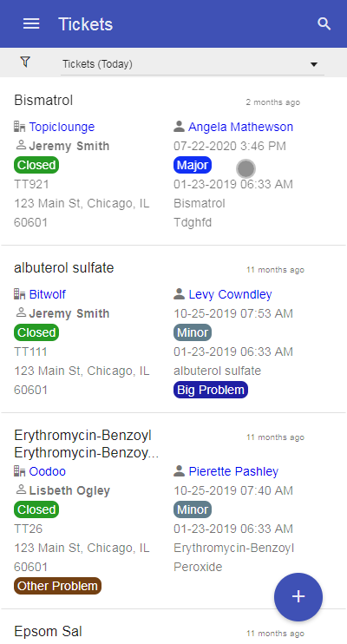Open the Tickets (Today) view selector

click(x=193, y=64)
